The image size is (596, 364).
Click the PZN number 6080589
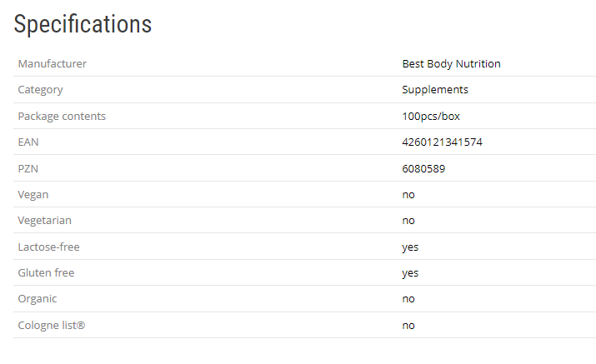click(423, 168)
